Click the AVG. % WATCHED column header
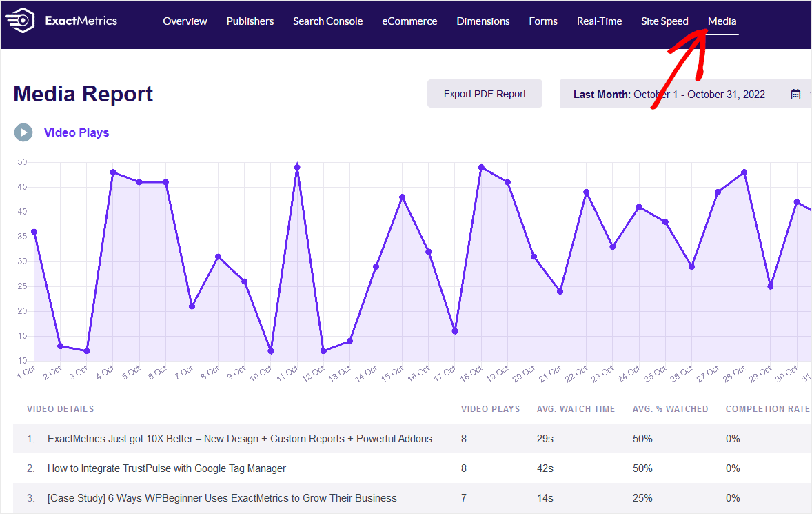The image size is (812, 514). point(670,409)
